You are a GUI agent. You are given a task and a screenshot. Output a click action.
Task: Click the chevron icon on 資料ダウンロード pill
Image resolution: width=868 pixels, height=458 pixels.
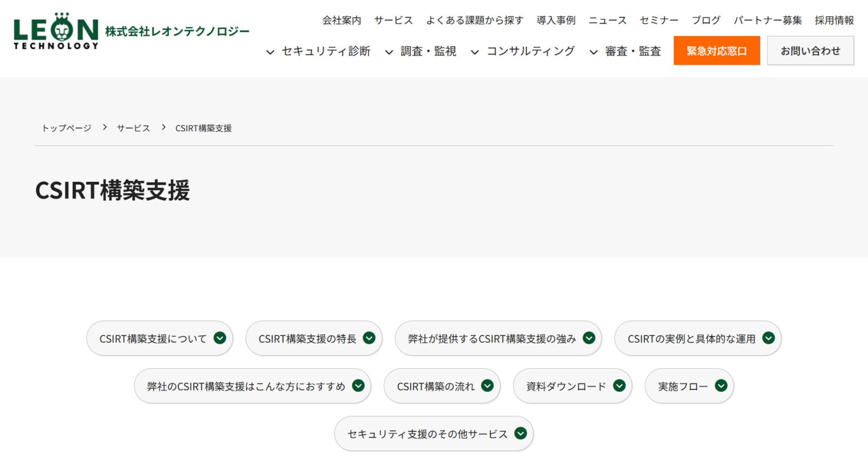click(619, 386)
